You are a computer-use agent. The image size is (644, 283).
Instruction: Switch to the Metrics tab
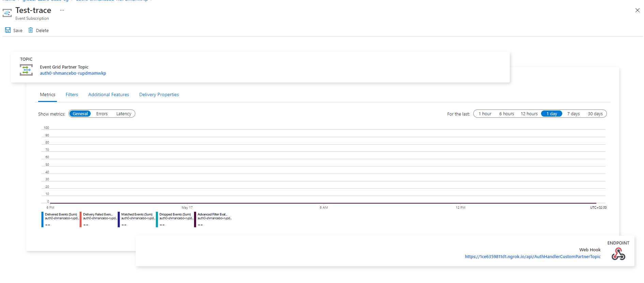click(x=48, y=95)
